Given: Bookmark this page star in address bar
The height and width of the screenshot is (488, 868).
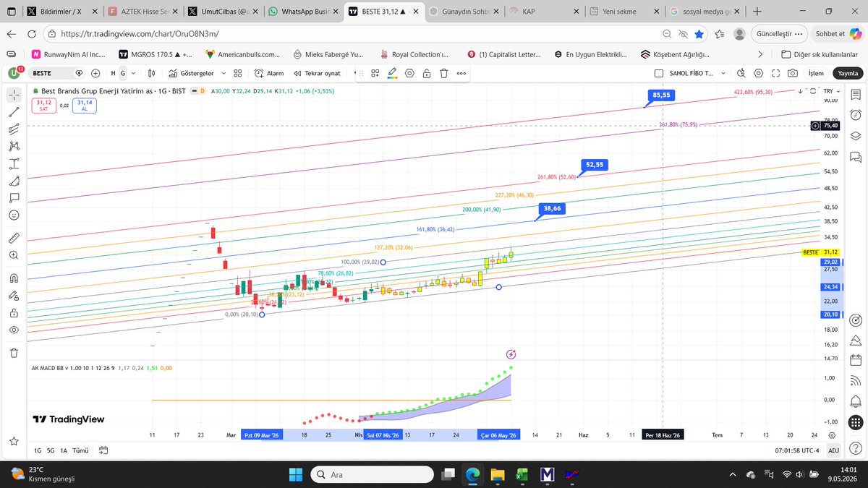Looking at the screenshot, I should click(699, 34).
